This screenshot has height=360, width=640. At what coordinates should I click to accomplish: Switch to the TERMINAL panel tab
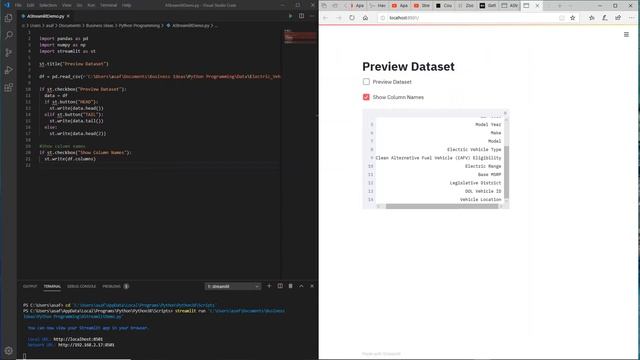coord(52,287)
